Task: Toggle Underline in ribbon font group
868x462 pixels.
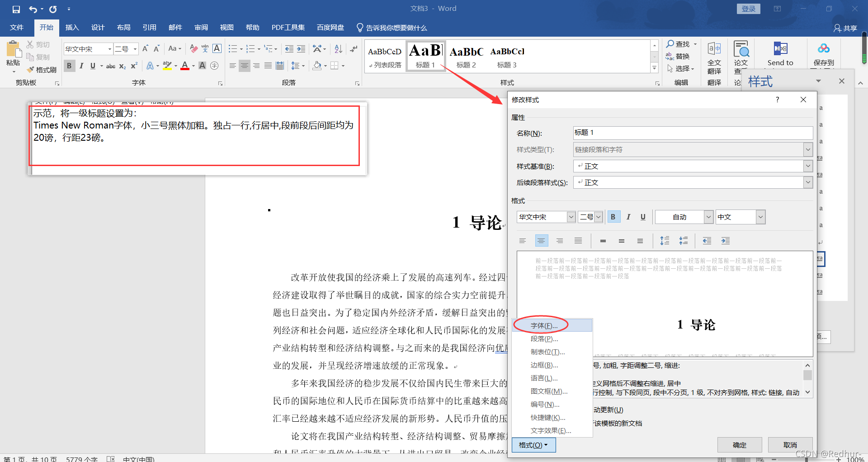Action: [93, 66]
